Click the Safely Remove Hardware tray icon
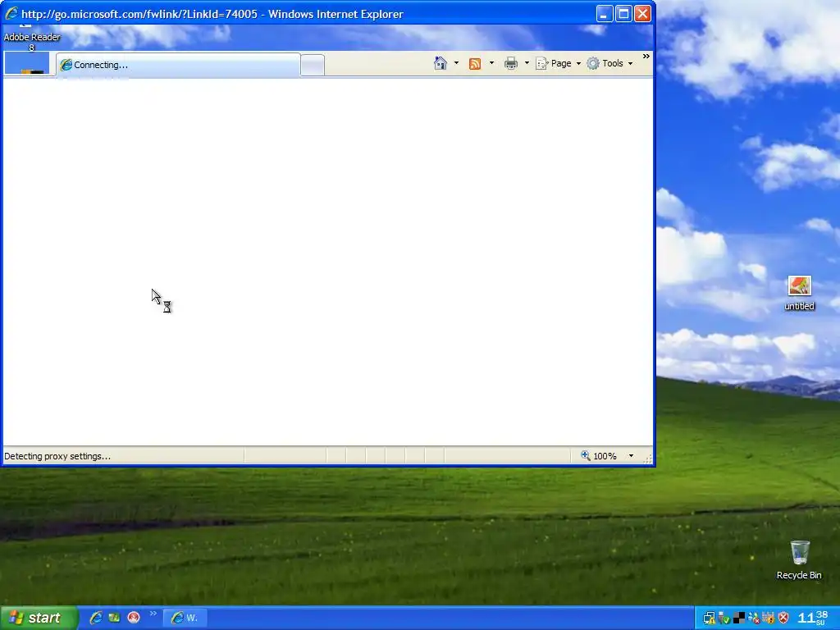The width and height of the screenshot is (840, 630). (x=724, y=619)
